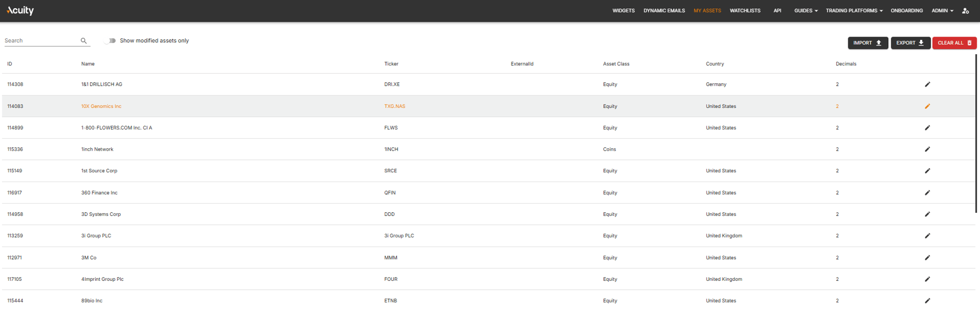This screenshot has height=311, width=980.
Task: Expand the Guides dropdown menu
Action: click(806, 11)
